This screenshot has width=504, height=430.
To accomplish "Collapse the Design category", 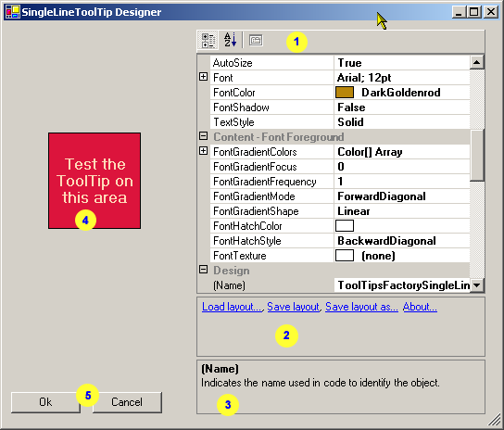I will [203, 269].
